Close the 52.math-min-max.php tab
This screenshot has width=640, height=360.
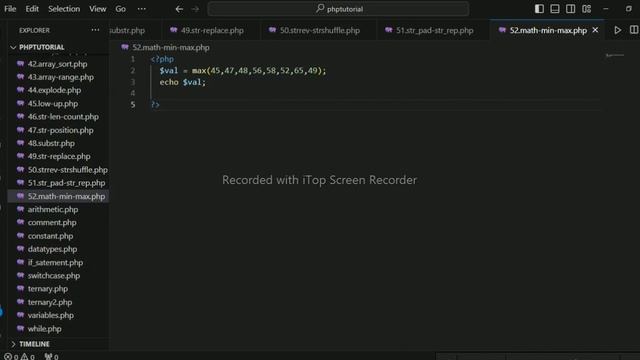596,30
